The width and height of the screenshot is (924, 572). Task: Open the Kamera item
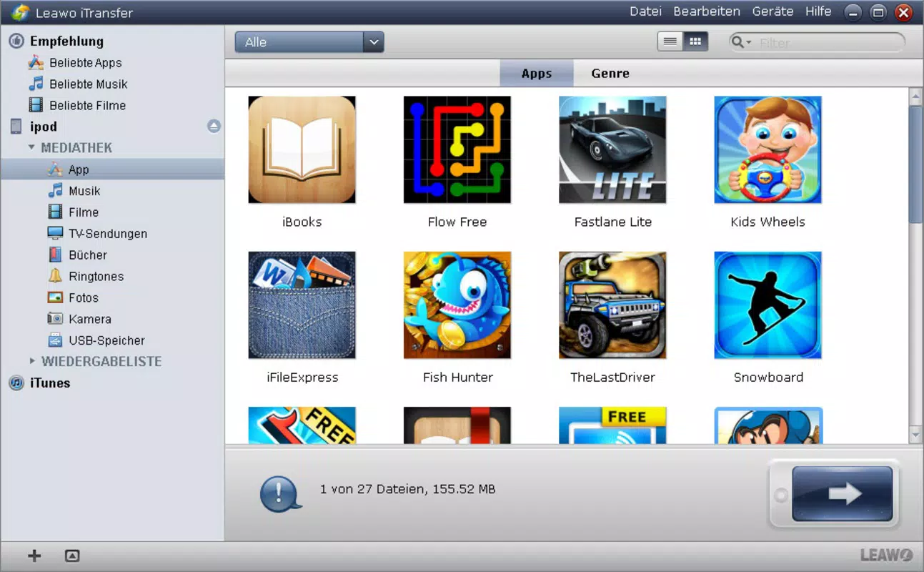(89, 320)
